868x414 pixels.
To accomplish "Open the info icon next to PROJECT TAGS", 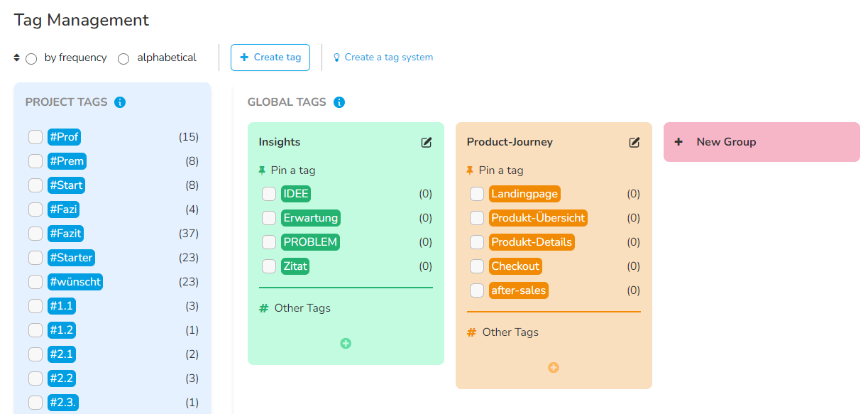I will click(120, 102).
